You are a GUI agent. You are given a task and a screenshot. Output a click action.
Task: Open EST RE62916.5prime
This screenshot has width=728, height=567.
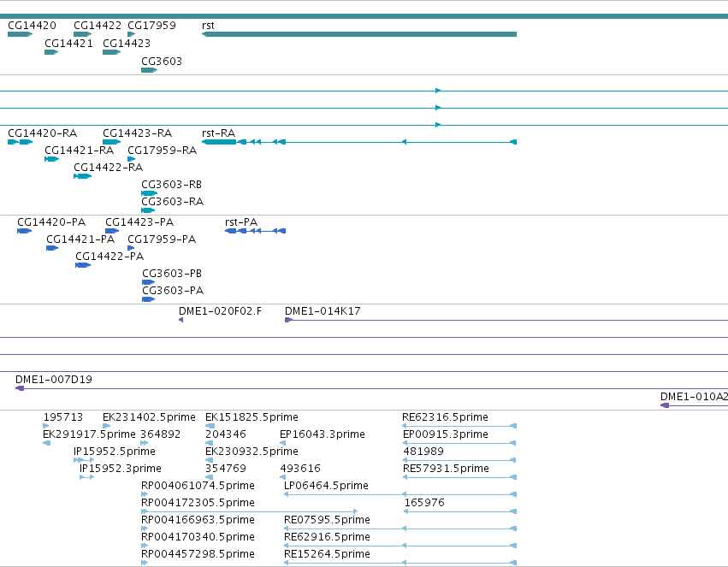click(327, 538)
